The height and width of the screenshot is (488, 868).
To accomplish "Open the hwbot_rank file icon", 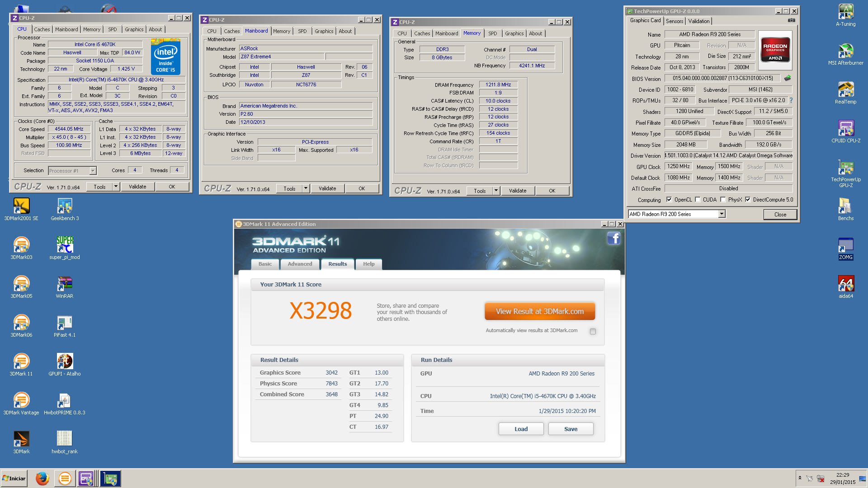I will point(65,442).
